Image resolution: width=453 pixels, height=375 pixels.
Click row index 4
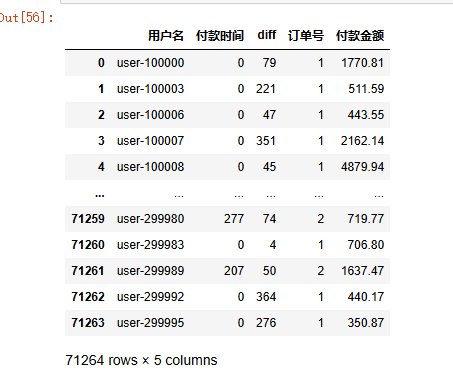pos(101,167)
